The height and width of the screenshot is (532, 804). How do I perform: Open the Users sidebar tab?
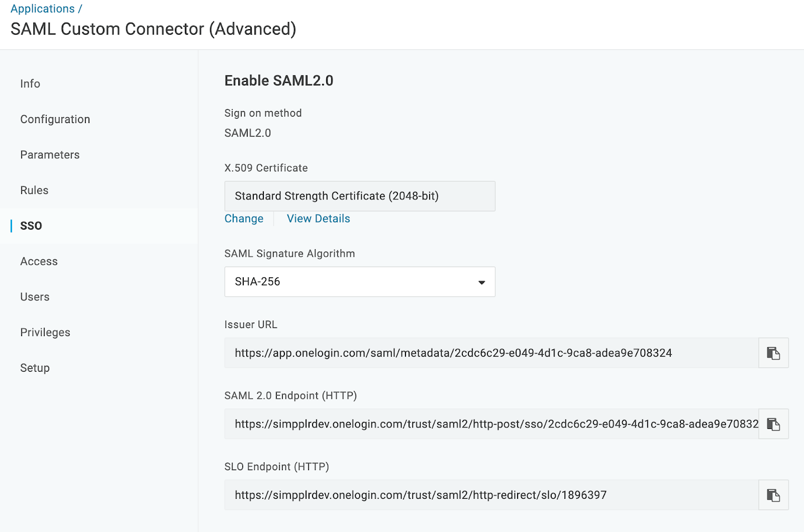(x=35, y=297)
